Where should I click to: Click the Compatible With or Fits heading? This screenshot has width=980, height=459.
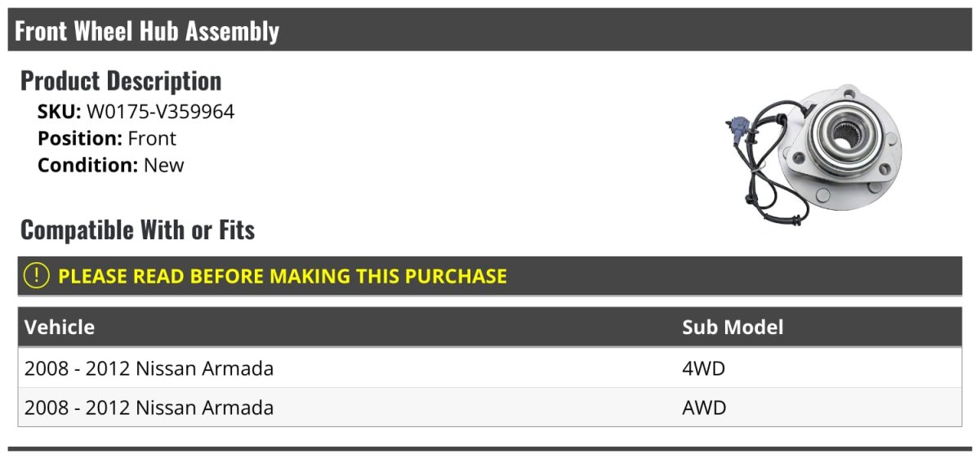tap(137, 230)
